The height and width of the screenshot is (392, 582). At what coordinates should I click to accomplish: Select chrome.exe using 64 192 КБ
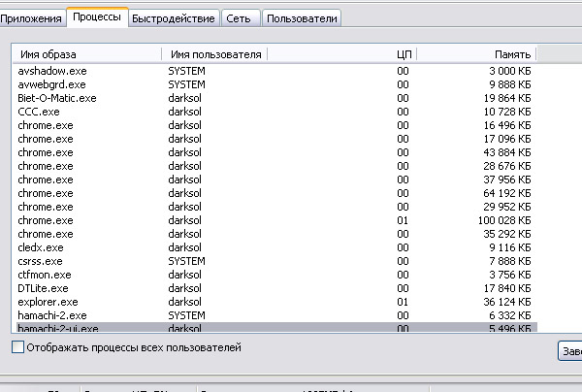coord(275,193)
